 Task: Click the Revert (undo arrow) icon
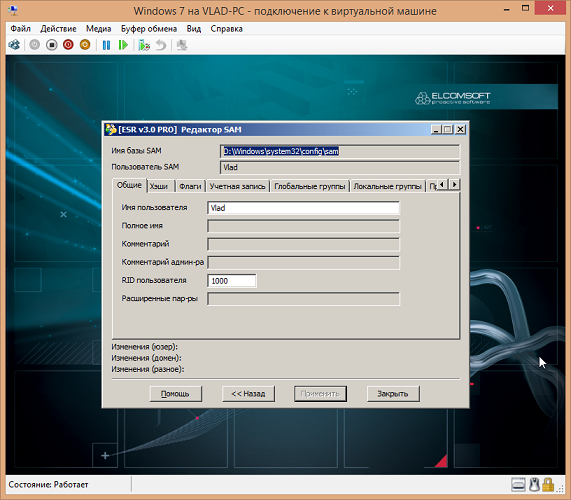[161, 45]
